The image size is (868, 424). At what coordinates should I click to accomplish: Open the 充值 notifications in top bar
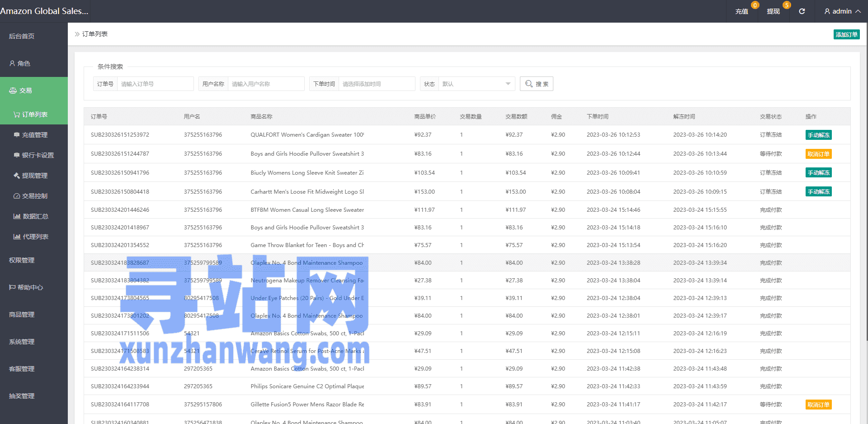click(x=741, y=11)
